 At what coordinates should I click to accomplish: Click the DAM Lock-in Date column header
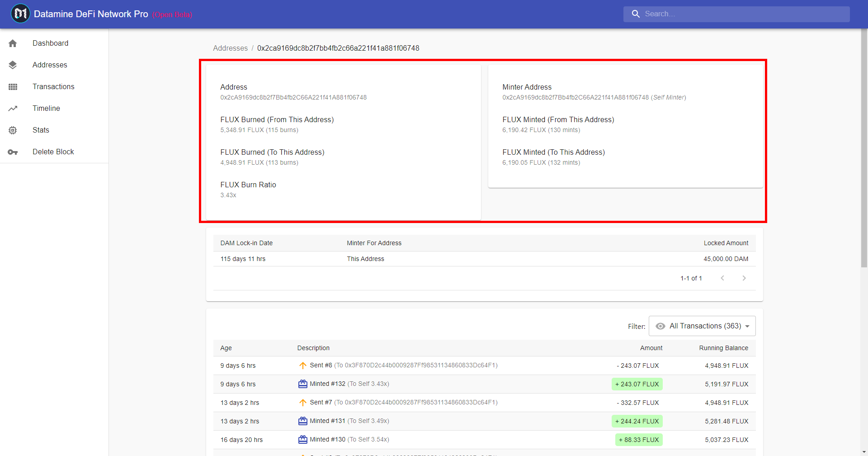[x=246, y=243]
